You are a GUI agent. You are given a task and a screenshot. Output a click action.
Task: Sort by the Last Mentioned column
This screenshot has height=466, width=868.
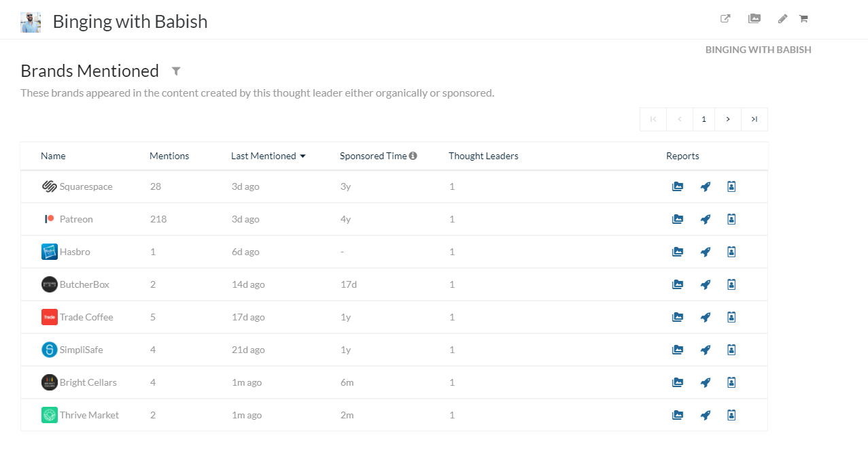[268, 156]
